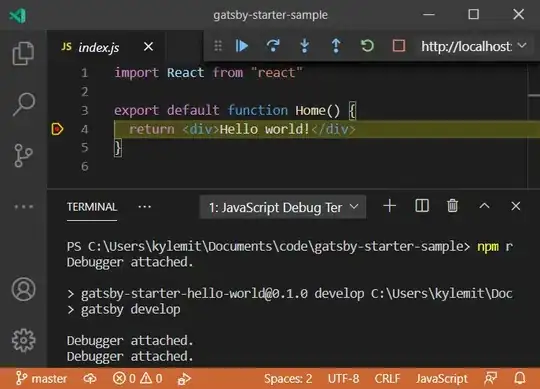Click line number 1 in the gutter
The image size is (540, 389).
pyautogui.click(x=85, y=73)
